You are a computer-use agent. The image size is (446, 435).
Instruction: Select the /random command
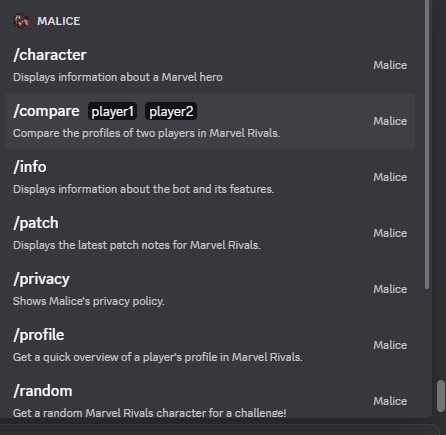[210, 398]
